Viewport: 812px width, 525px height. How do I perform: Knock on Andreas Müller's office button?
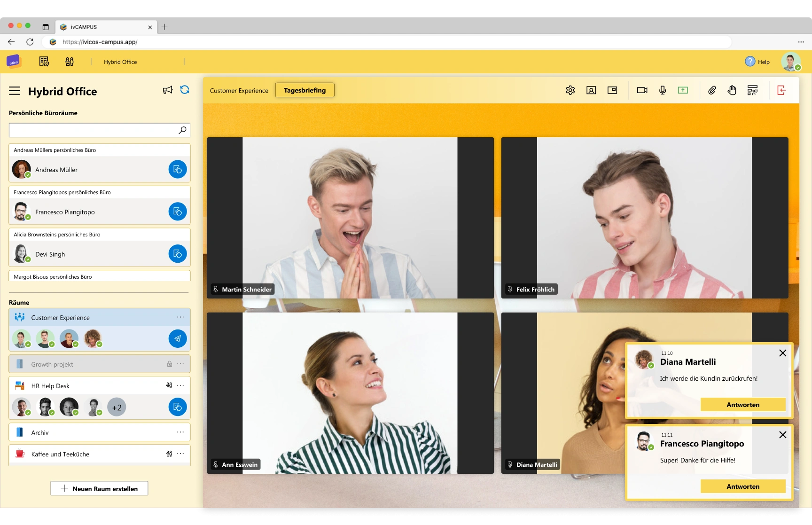pos(178,169)
